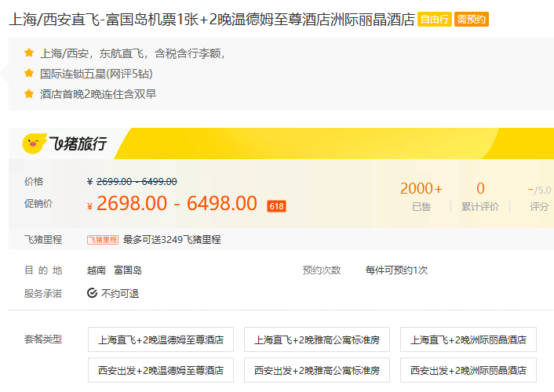Click destination 富国岛

click(128, 270)
